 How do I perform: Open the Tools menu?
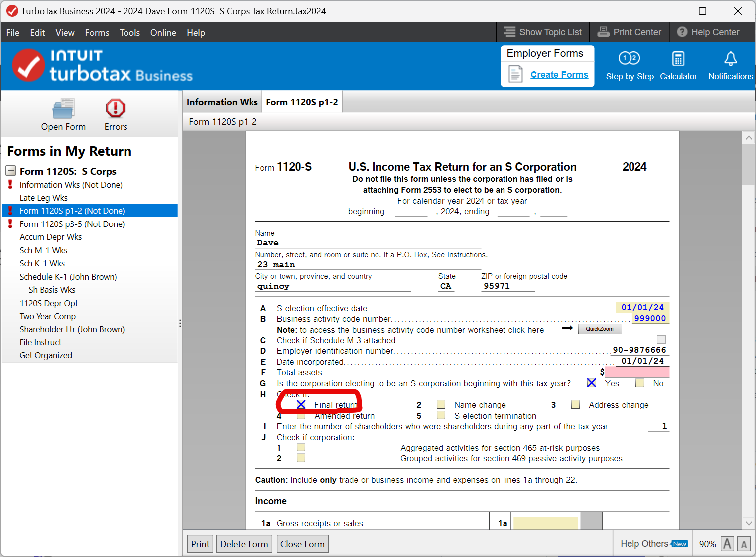(x=129, y=32)
